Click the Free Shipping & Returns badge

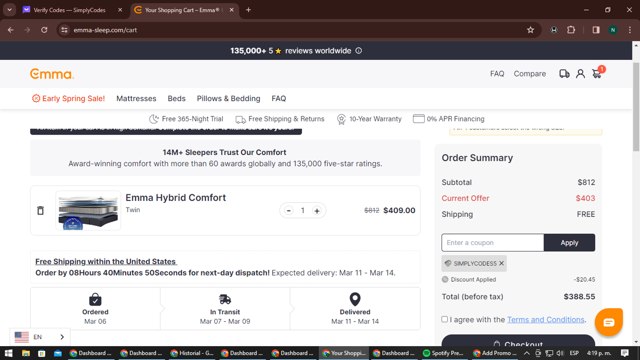(280, 119)
